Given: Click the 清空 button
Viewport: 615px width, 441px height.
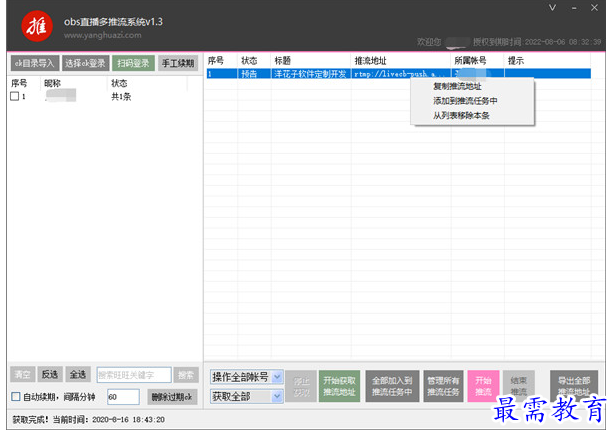Looking at the screenshot, I should click(21, 374).
